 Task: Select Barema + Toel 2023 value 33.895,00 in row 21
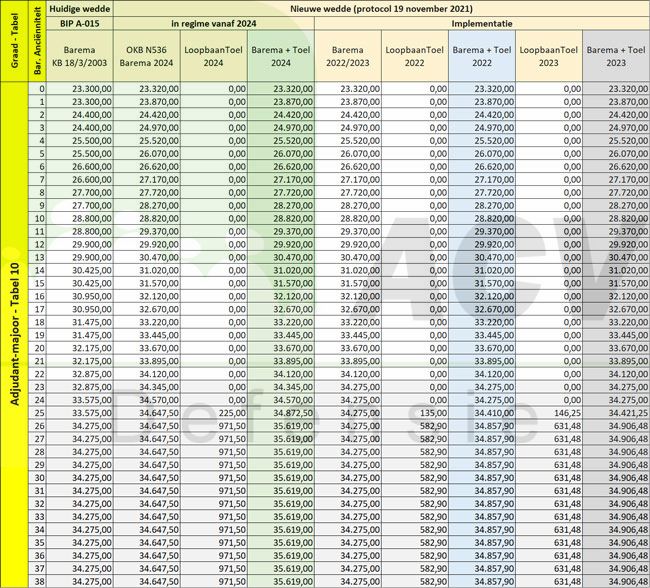tap(616, 361)
